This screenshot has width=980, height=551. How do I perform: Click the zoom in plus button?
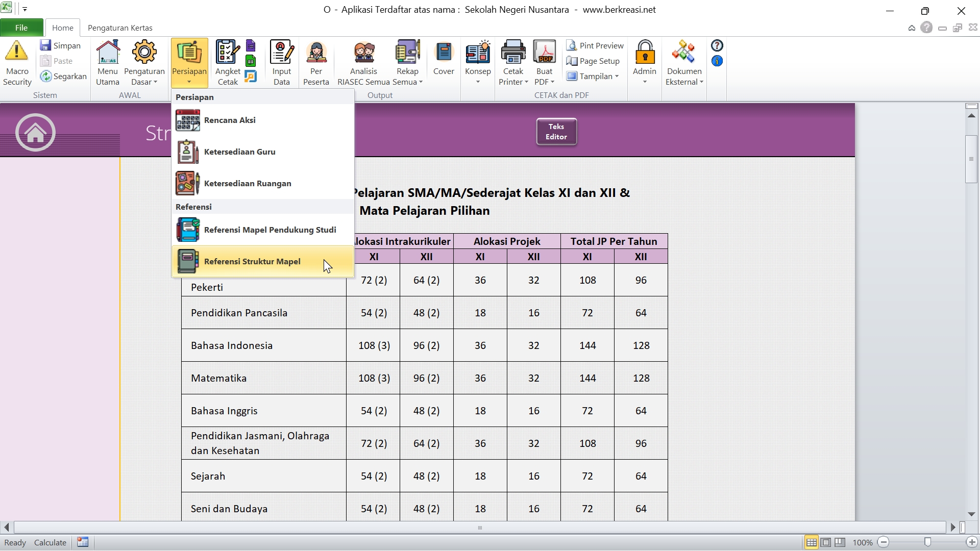[972, 542]
